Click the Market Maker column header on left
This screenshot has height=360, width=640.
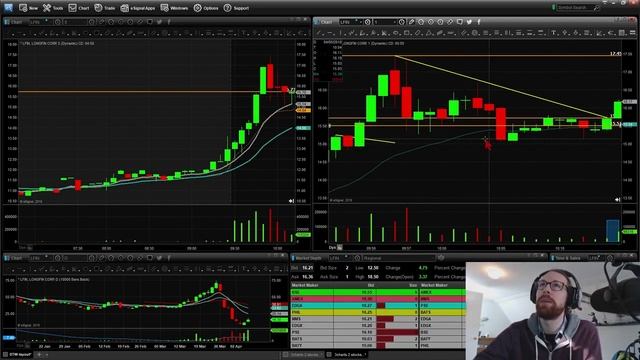[x=312, y=285]
